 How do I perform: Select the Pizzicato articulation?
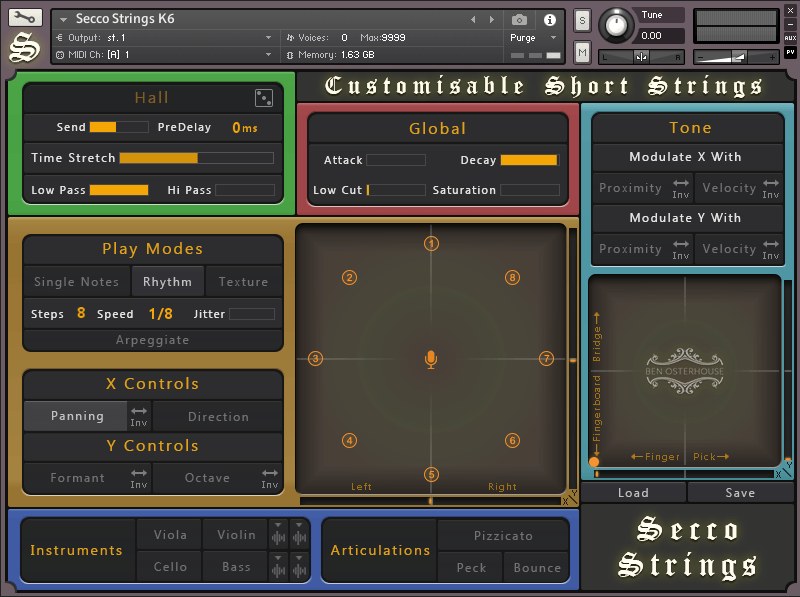pos(503,536)
